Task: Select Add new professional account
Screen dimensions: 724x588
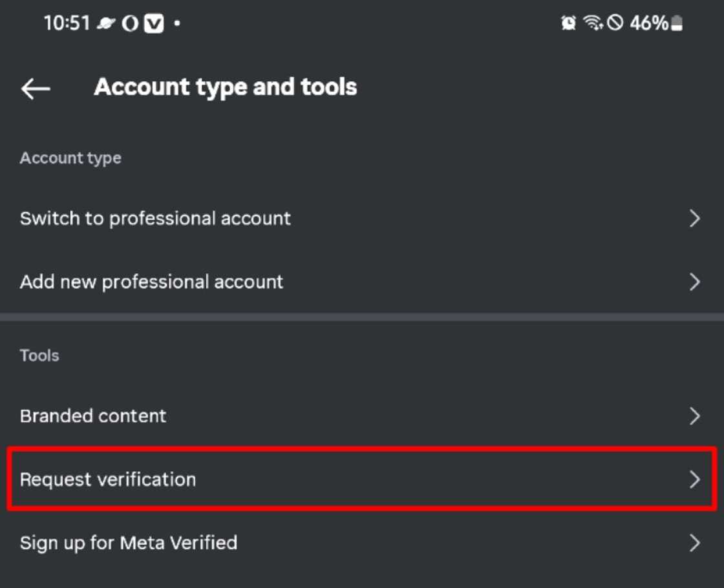Action: pyautogui.click(x=151, y=282)
